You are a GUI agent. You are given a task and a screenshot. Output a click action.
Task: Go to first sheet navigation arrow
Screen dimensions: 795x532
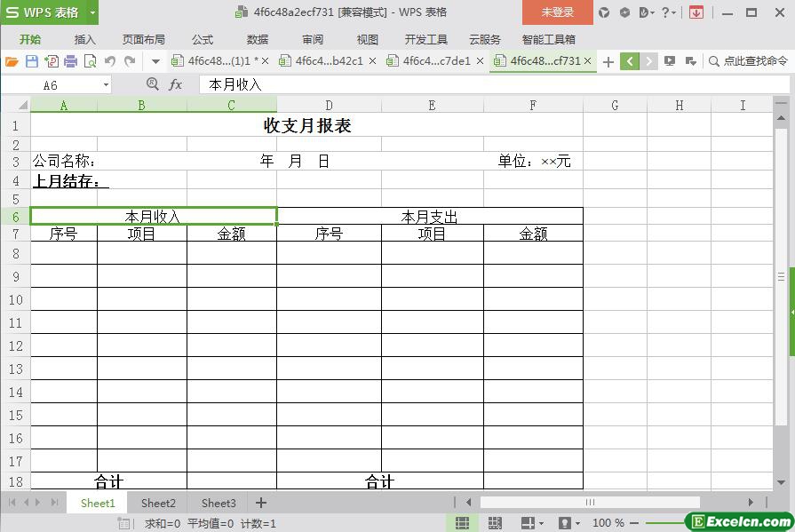coord(12,503)
